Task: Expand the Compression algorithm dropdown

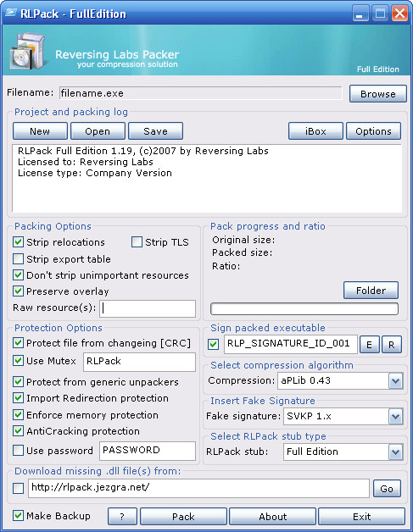Action: pyautogui.click(x=395, y=380)
